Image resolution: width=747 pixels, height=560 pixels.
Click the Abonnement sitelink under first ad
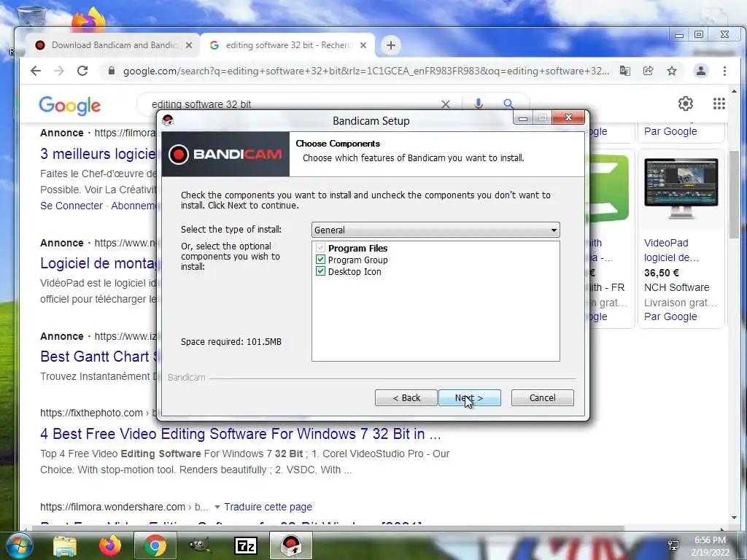point(133,206)
